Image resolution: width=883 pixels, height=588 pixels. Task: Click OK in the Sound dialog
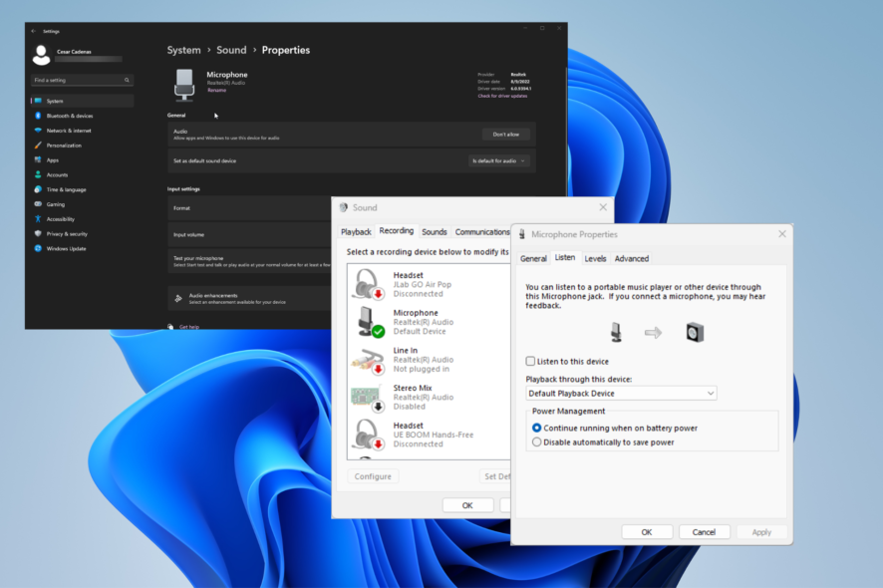pos(467,505)
